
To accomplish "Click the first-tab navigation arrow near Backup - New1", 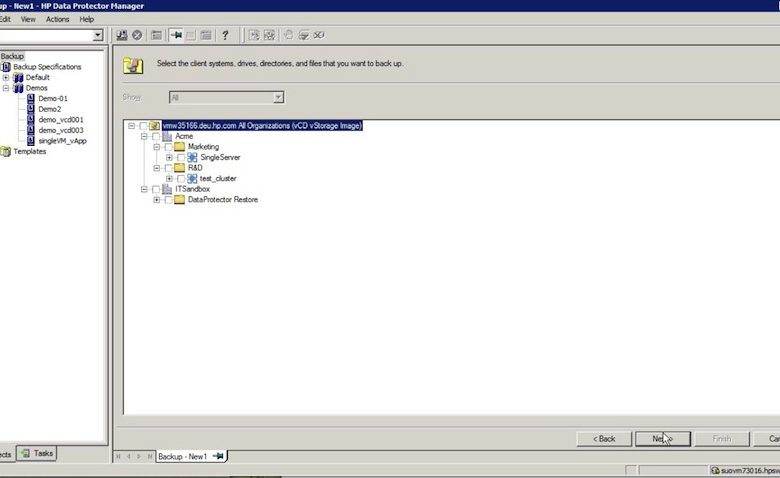I will (118, 456).
